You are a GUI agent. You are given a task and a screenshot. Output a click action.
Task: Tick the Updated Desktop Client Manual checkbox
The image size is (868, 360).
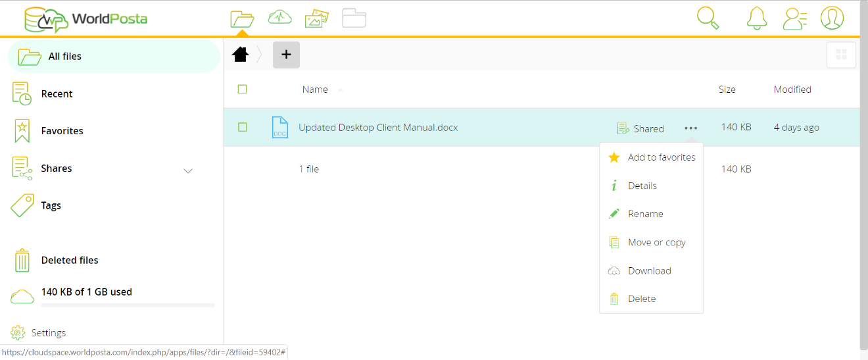coord(242,127)
